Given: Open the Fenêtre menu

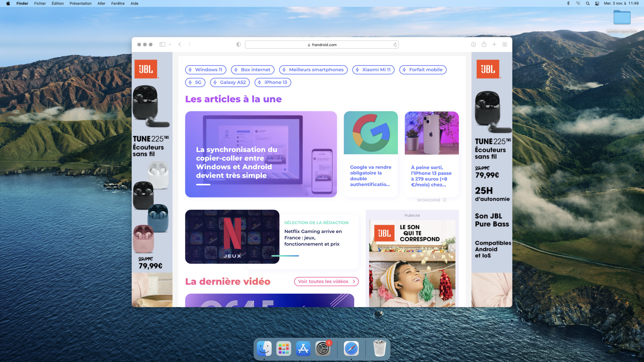Looking at the screenshot, I should (x=118, y=4).
